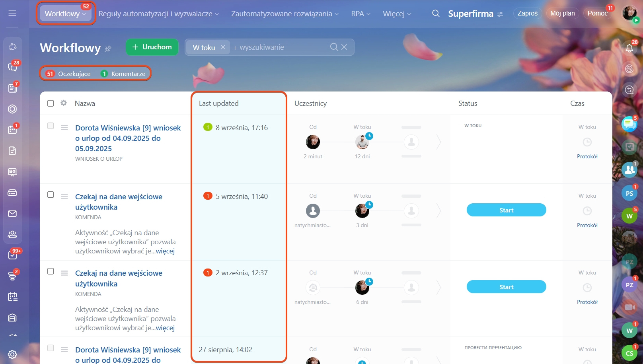Viewport: 643px width, 364px height.
Task: Open Protokół link in 8 września row
Action: (587, 156)
